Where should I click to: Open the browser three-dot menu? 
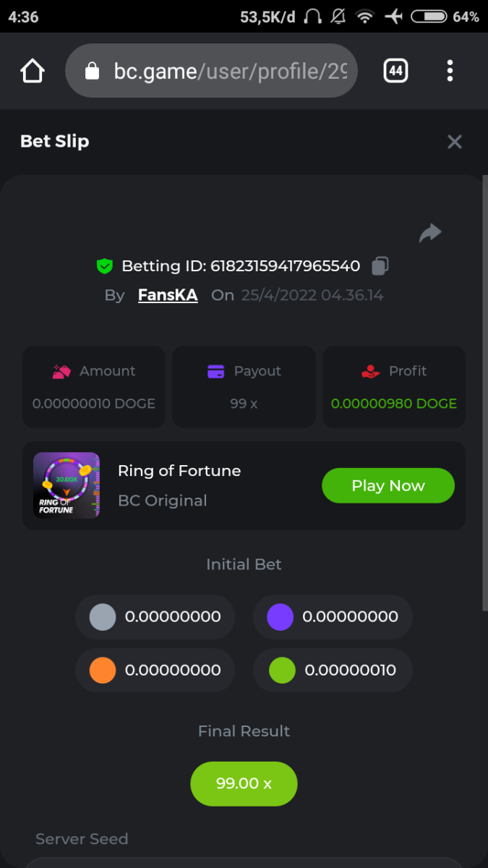(x=450, y=71)
